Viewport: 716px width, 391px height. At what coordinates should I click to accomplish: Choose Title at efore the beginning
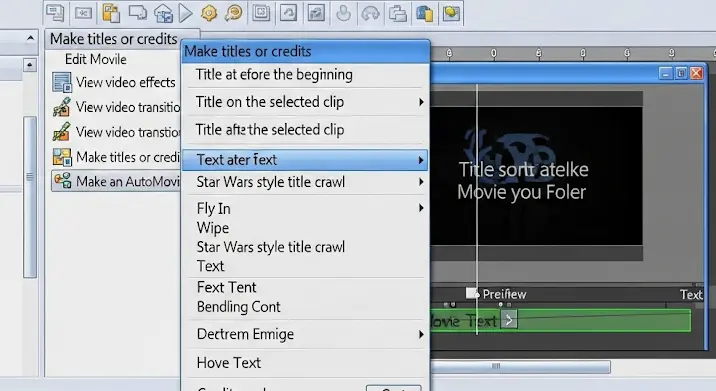(x=305, y=74)
